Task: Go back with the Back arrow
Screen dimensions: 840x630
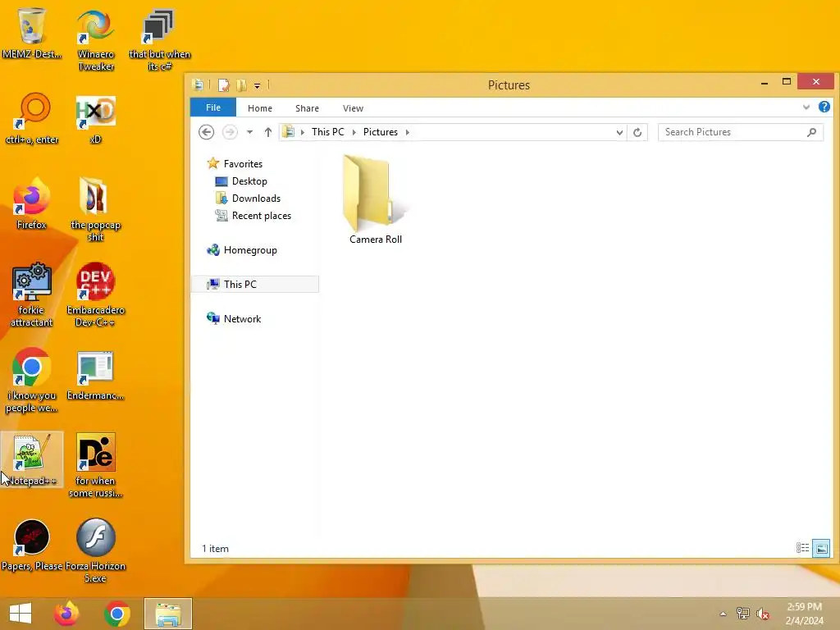Action: pyautogui.click(x=206, y=132)
